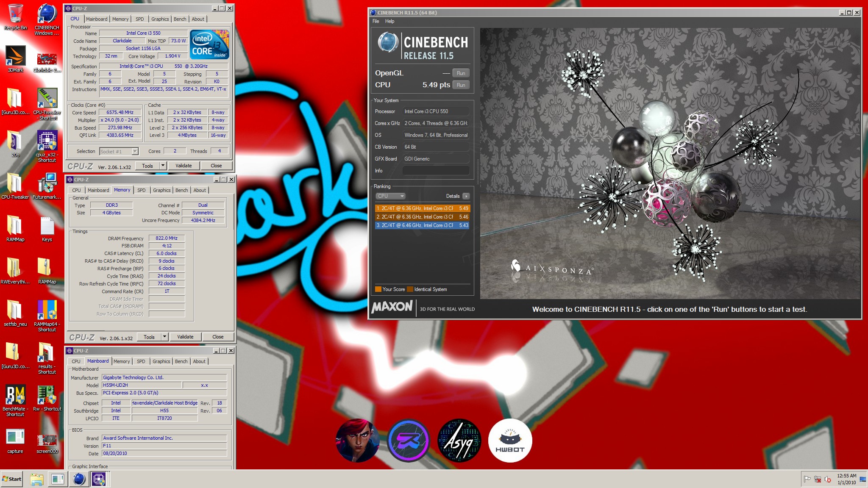Switch to Memory tab in bottom CPU-Z window
This screenshot has width=868, height=488.
pos(122,361)
